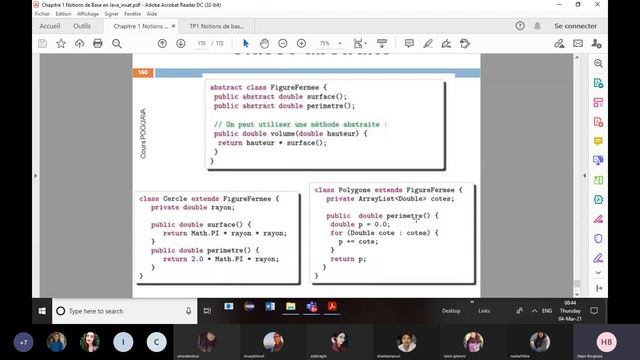Open the sign document tool
Screen dimensions: 640x360
point(446,43)
